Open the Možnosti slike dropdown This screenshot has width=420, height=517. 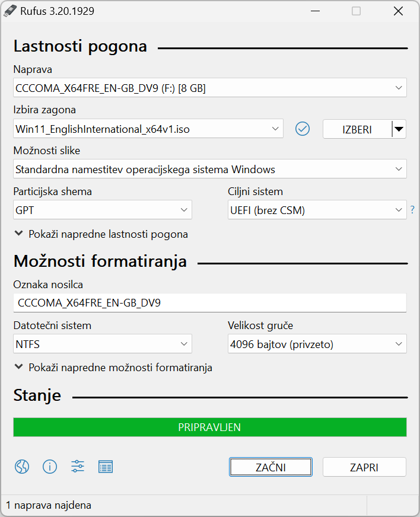tap(210, 169)
